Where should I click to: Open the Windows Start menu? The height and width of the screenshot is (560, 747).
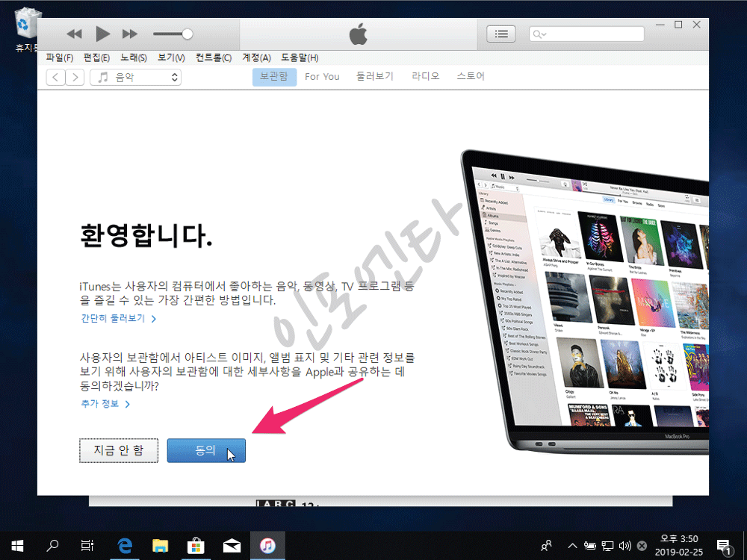point(17,546)
